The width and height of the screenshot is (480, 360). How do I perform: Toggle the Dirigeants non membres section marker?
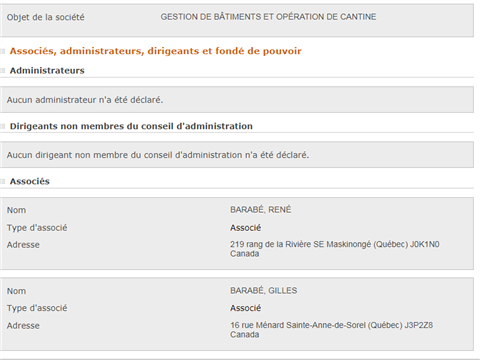3,126
